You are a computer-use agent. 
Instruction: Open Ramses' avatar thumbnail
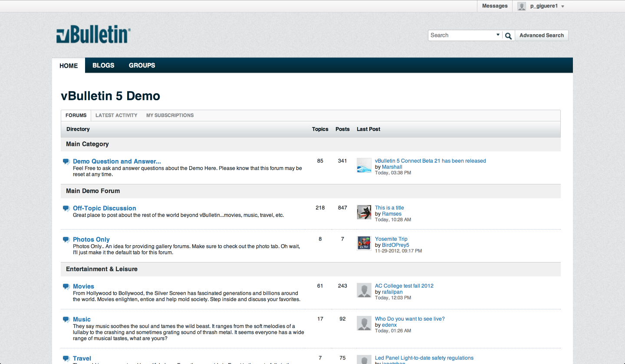(x=364, y=212)
